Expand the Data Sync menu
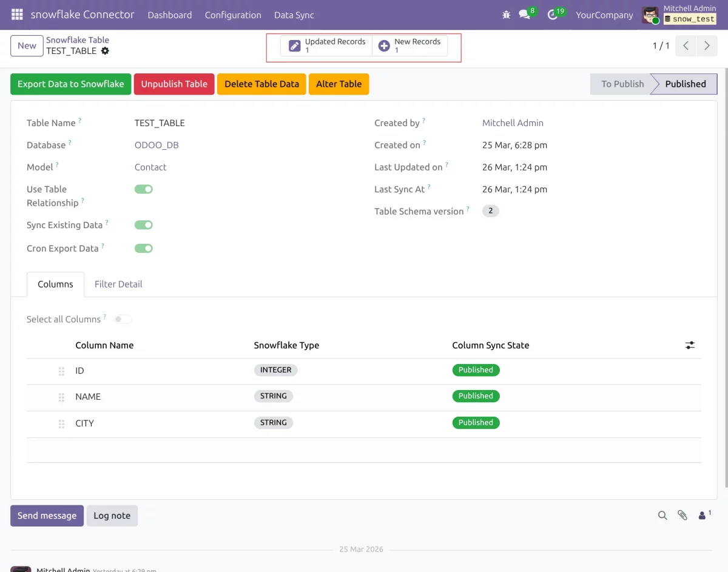The height and width of the screenshot is (572, 728). 294,15
